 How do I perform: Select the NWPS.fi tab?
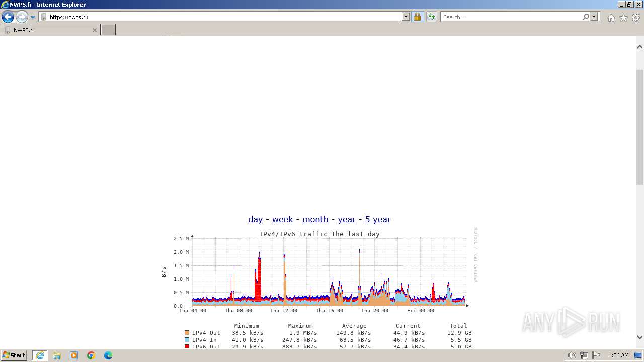[x=50, y=30]
